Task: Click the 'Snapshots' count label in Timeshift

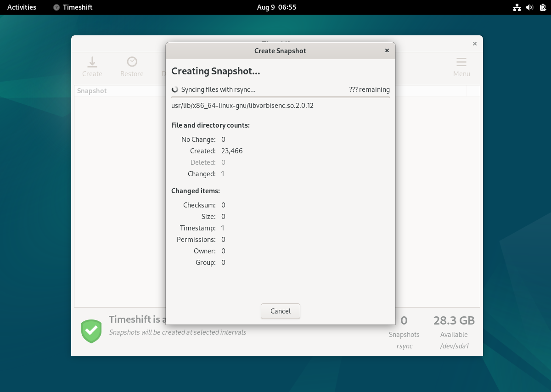Action: [x=404, y=335]
